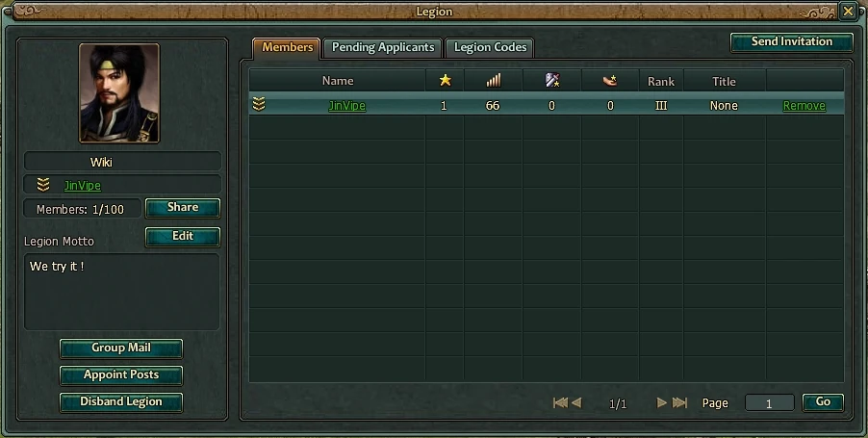Sort by level bars column icon
This screenshot has height=438, width=868.
point(494,81)
